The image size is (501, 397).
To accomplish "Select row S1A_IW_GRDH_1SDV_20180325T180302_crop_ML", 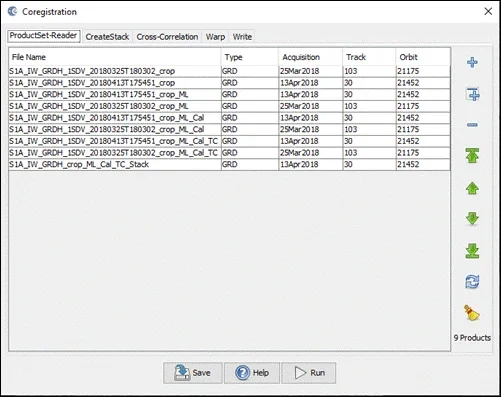I will [x=229, y=106].
